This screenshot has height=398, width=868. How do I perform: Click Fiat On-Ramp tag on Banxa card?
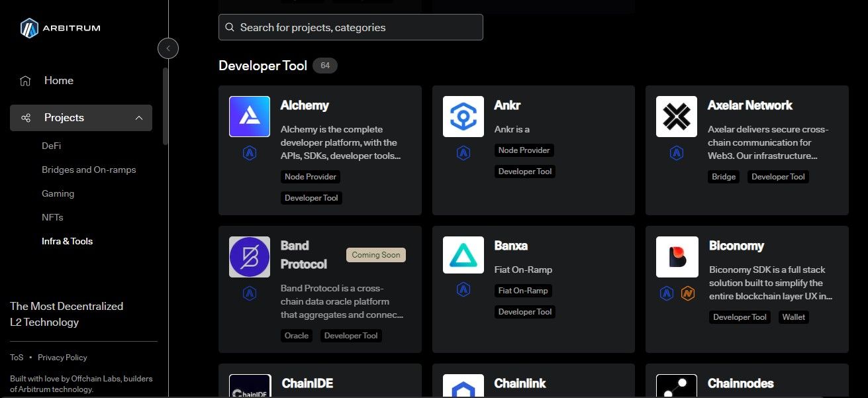pyautogui.click(x=523, y=291)
